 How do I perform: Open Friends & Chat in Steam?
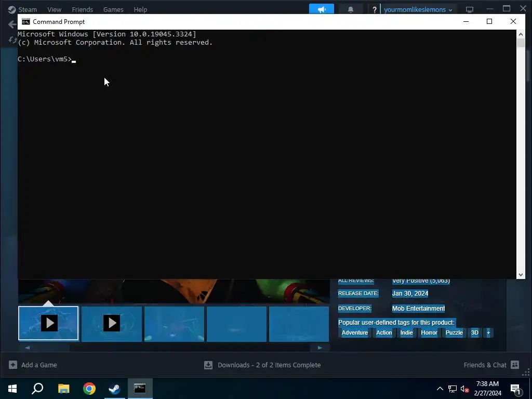coord(491,365)
